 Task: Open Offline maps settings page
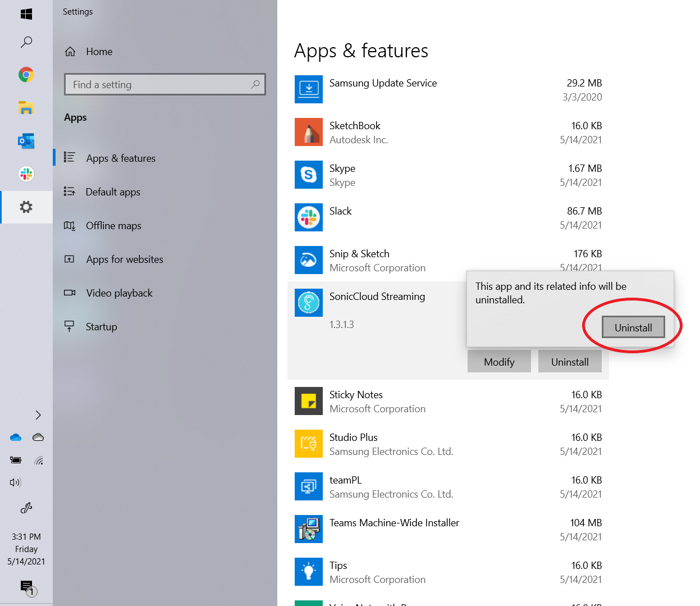[113, 226]
